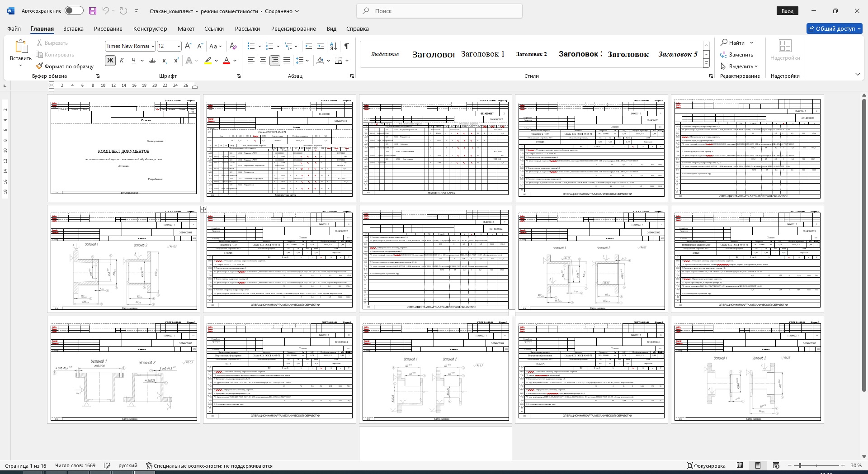Click the Save floppy disk icon

pos(93,11)
